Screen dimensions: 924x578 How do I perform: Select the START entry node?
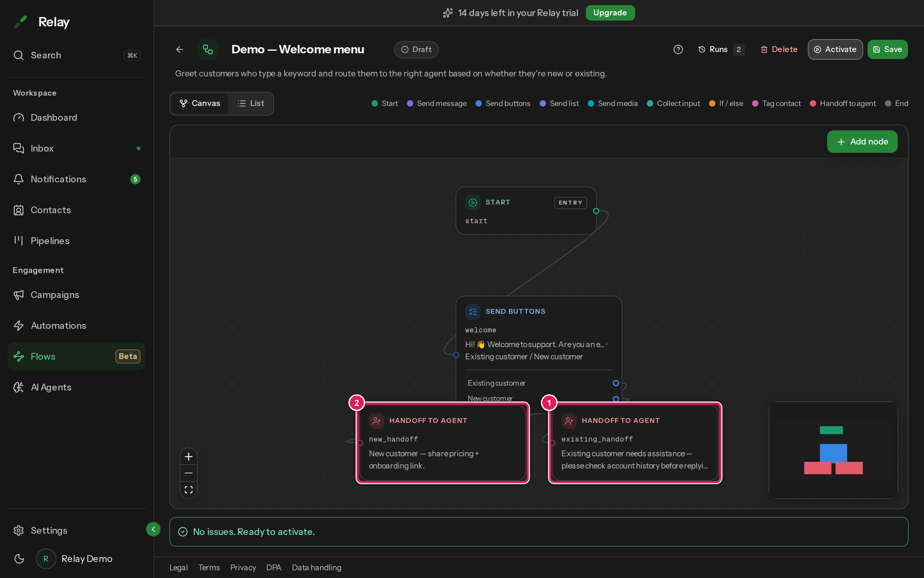(x=526, y=211)
